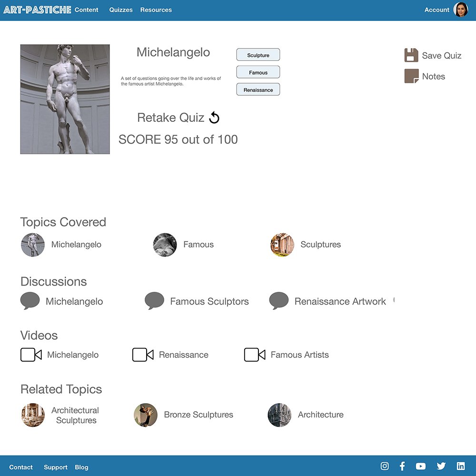
Task: Click the Michelangelo discussion speech bubble
Action: pyautogui.click(x=30, y=300)
